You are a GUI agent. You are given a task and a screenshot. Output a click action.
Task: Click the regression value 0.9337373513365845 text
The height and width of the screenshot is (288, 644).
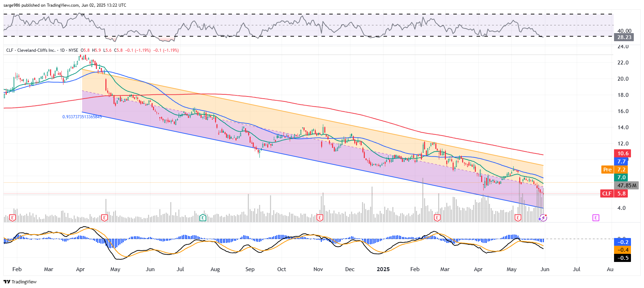82,117
